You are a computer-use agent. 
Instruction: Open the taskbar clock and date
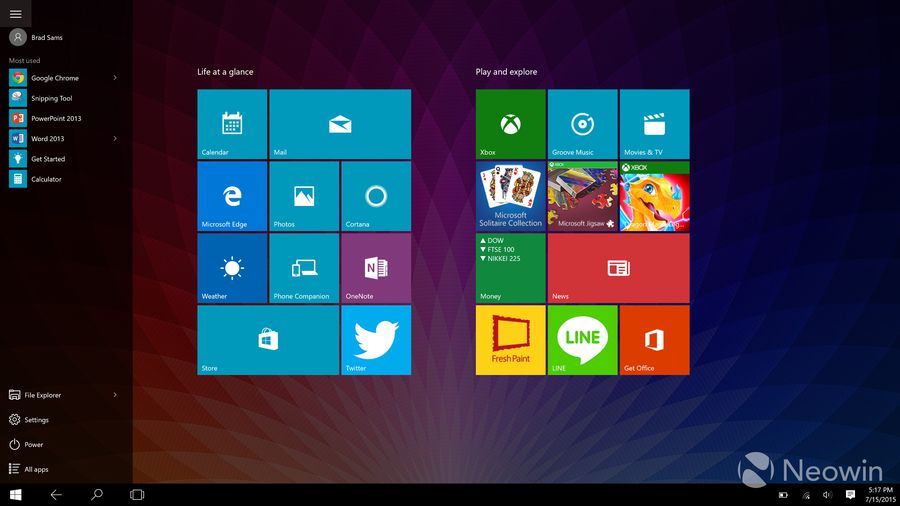pos(880,495)
